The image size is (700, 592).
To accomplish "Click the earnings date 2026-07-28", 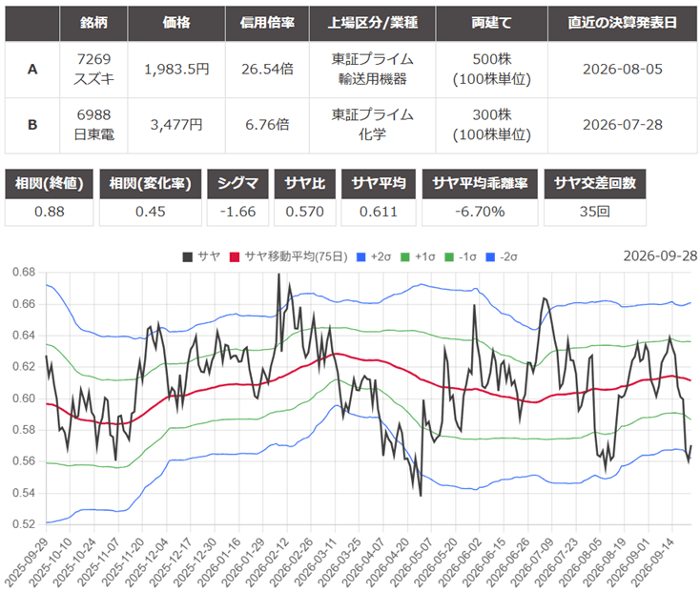I will [x=623, y=126].
